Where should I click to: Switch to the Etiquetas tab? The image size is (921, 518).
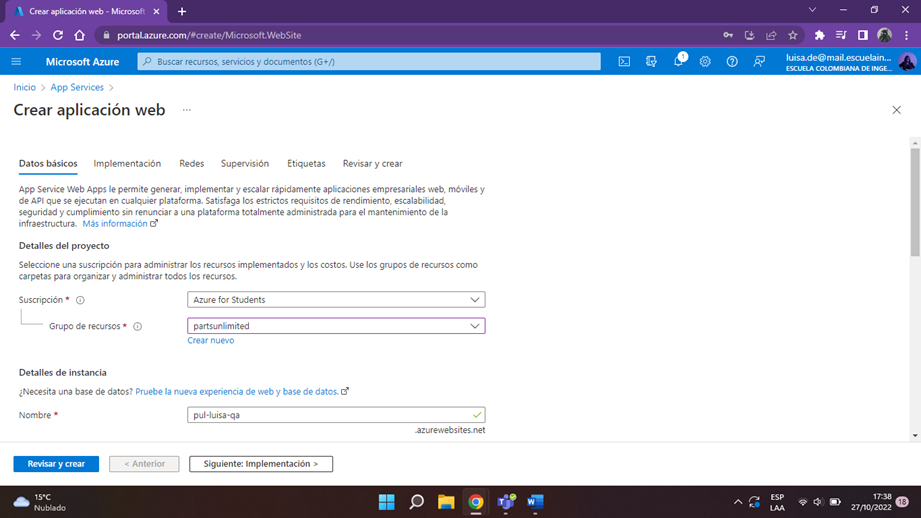click(306, 164)
